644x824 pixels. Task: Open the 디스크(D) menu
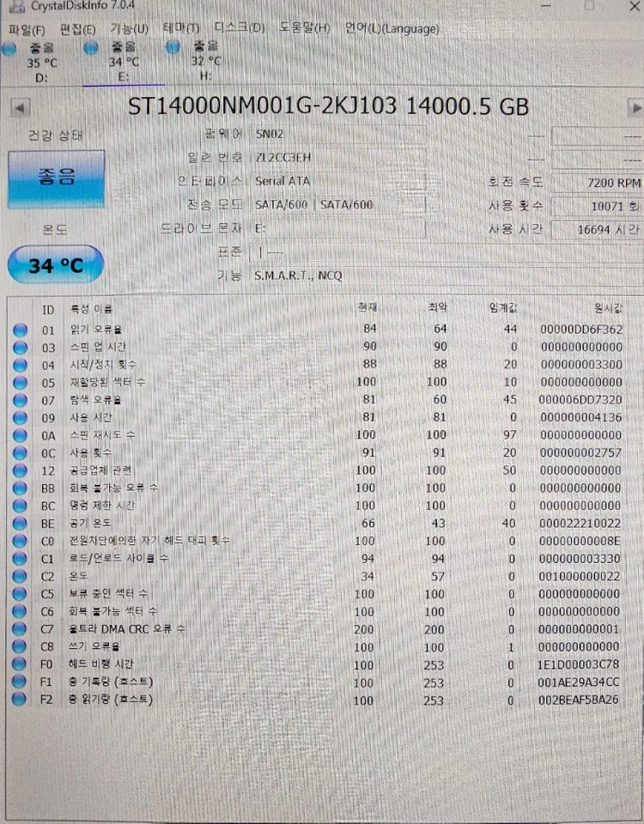[x=240, y=27]
